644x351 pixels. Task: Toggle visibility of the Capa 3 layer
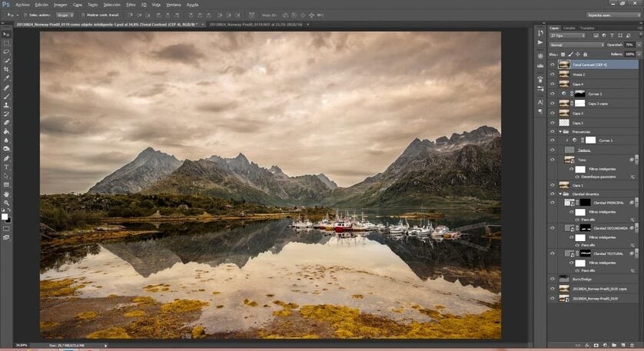click(552, 113)
